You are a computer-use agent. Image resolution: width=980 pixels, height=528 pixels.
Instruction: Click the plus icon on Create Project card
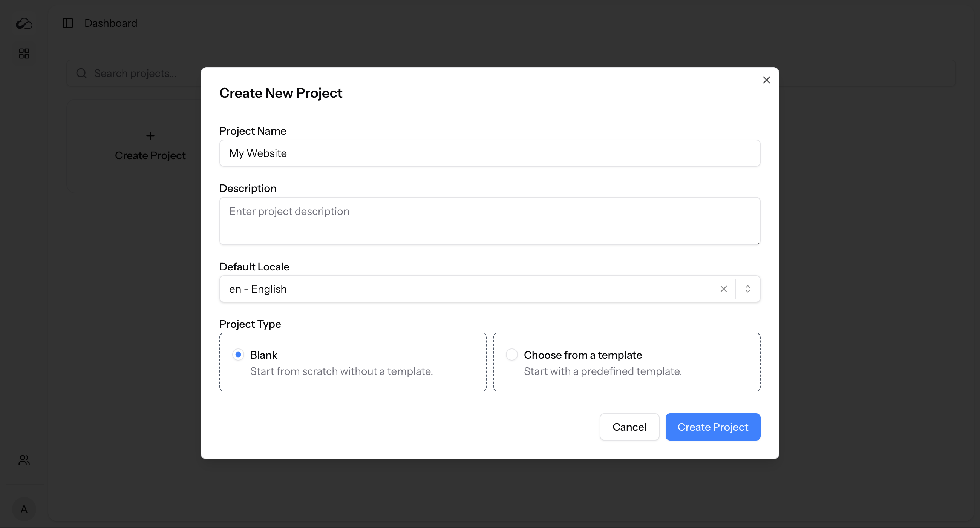coord(150,135)
